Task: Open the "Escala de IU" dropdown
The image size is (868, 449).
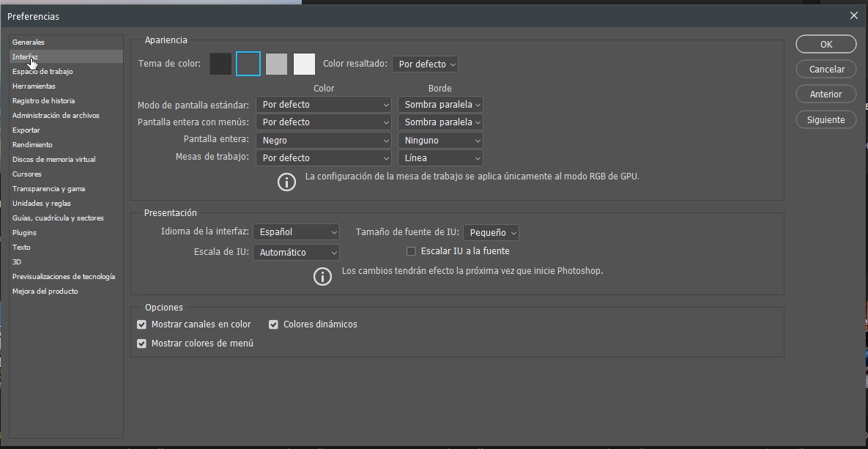Action: pos(296,252)
